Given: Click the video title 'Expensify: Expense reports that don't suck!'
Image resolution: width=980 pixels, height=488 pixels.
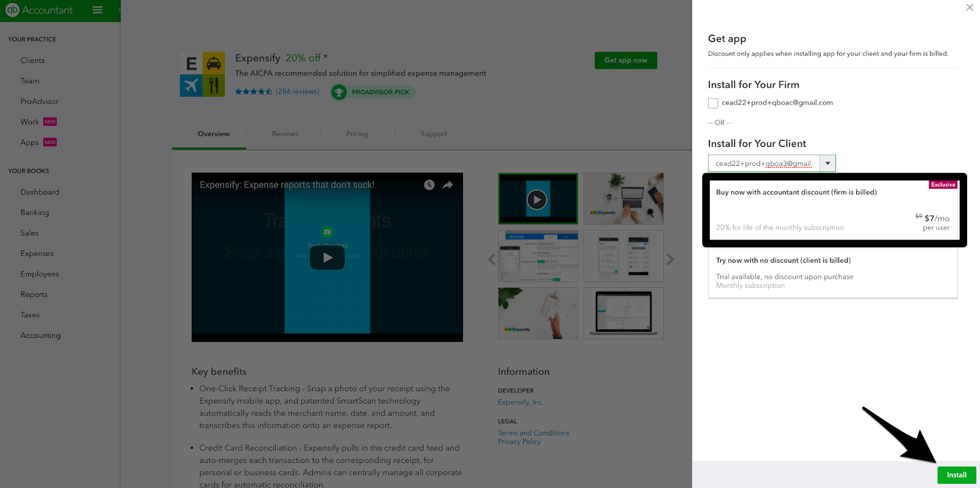Looking at the screenshot, I should click(287, 185).
